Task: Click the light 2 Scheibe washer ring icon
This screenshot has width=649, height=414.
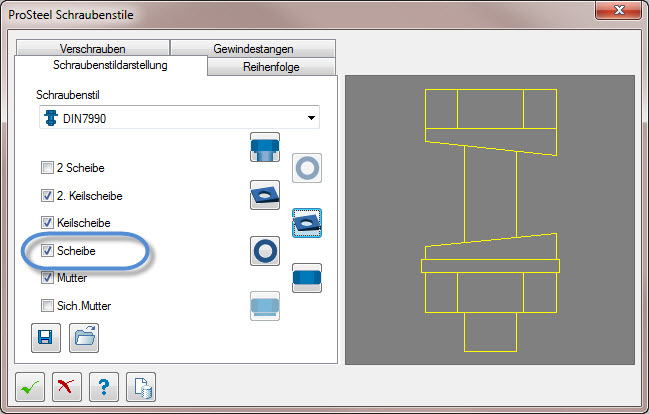Action: [x=307, y=168]
